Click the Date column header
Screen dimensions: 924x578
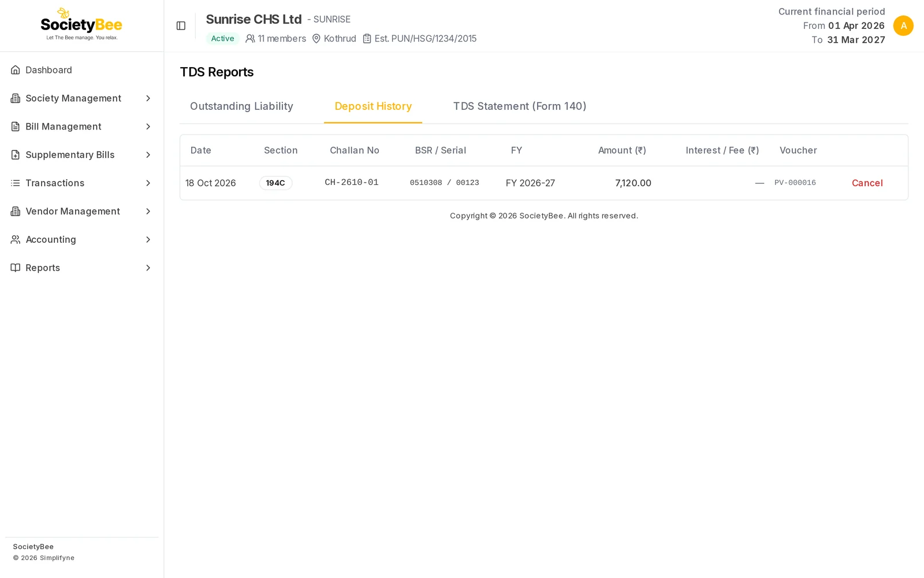coord(201,150)
